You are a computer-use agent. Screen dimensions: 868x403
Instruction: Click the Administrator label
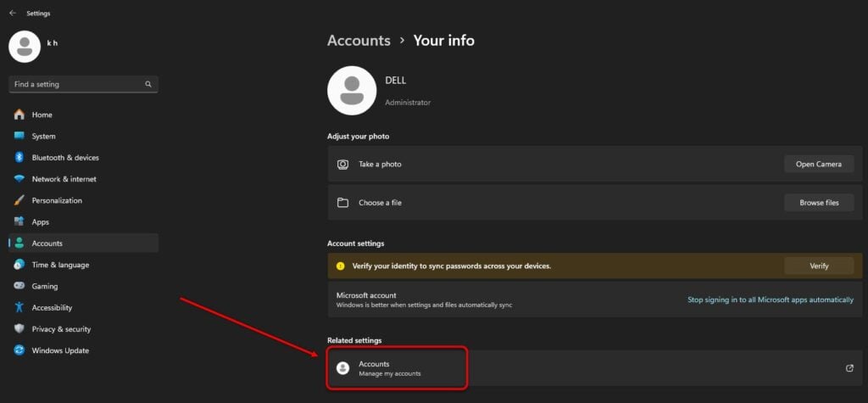(x=408, y=103)
